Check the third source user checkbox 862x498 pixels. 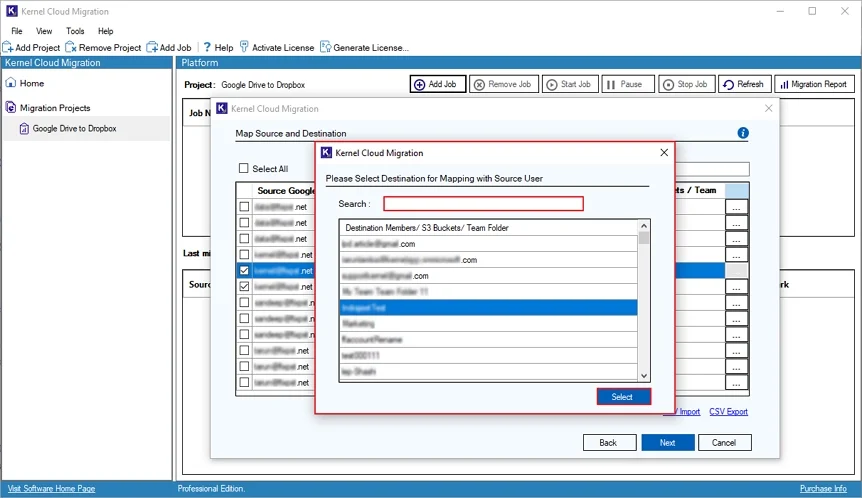coord(244,239)
